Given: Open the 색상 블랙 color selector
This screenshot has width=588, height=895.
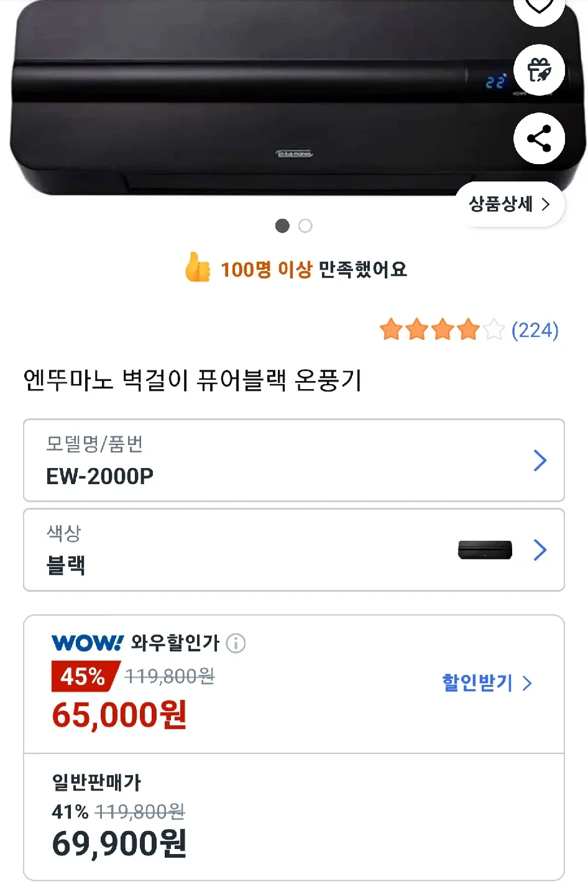Looking at the screenshot, I should [x=293, y=550].
